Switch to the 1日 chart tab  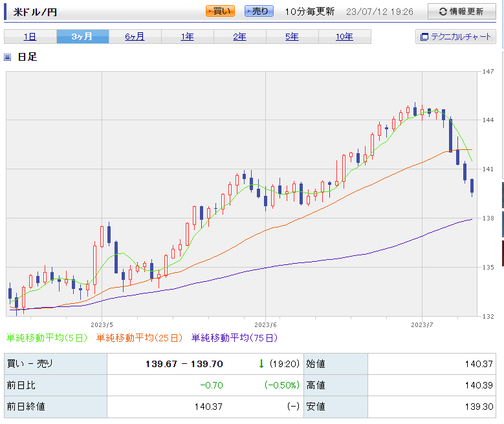(30, 37)
